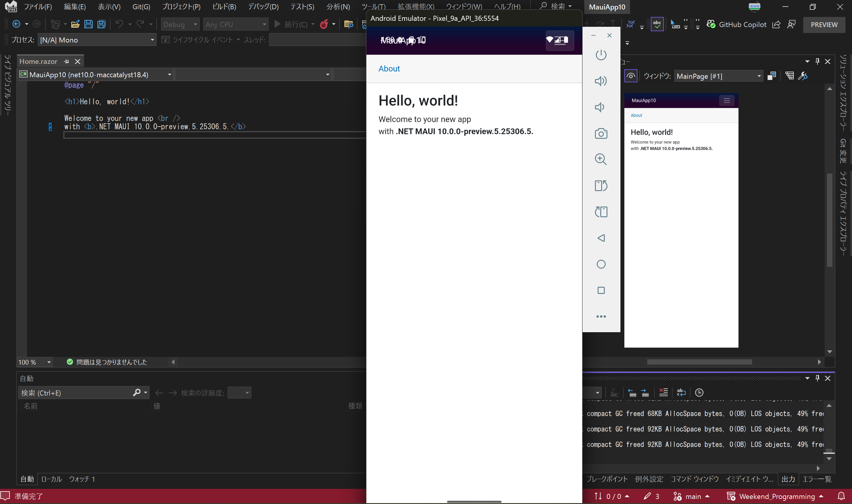852x504 pixels.
Task: Click the Live Visual Tree icon in preview toolbar
Action: pos(790,76)
